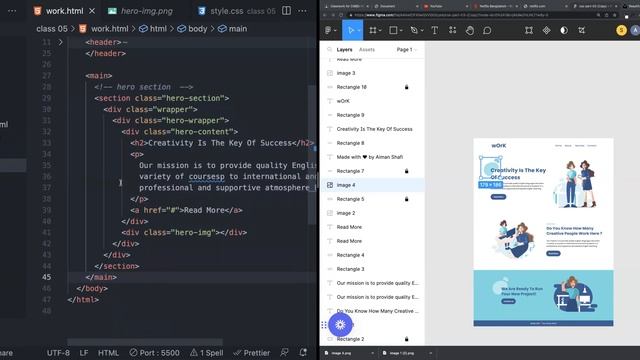The height and width of the screenshot is (360, 640).
Task: Select the Made with by Aiman Shafi layer
Action: 373,157
